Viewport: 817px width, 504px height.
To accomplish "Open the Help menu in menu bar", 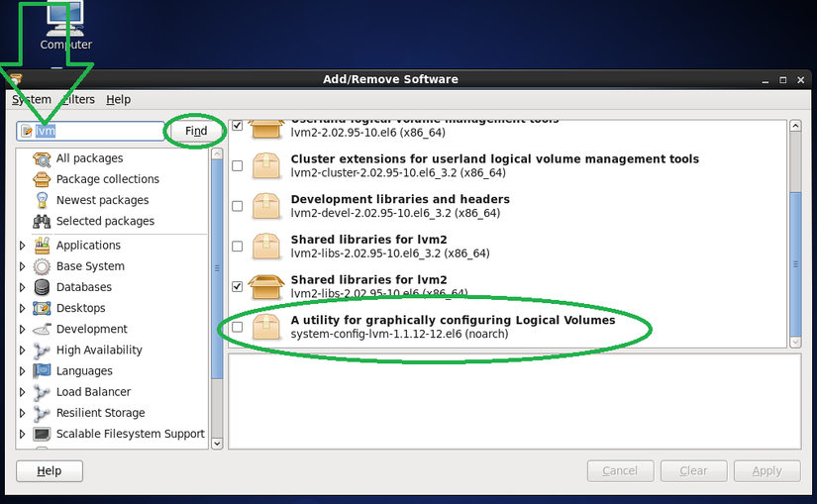I will click(118, 100).
